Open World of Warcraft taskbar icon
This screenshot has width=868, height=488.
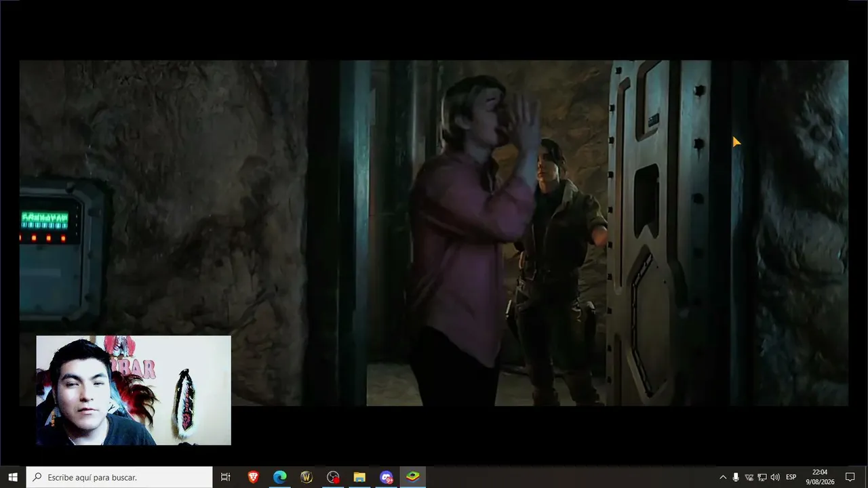(307, 477)
